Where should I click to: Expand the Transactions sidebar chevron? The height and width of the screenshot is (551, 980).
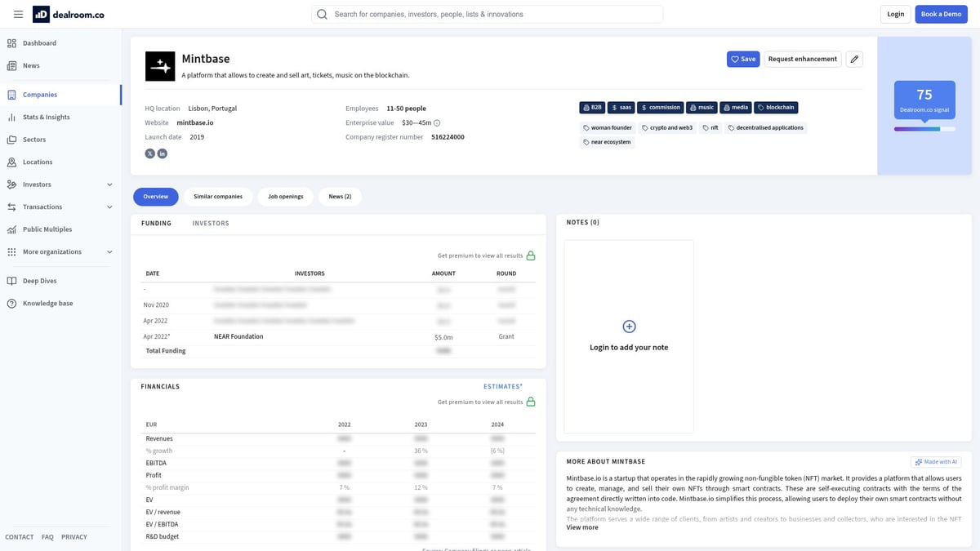109,207
